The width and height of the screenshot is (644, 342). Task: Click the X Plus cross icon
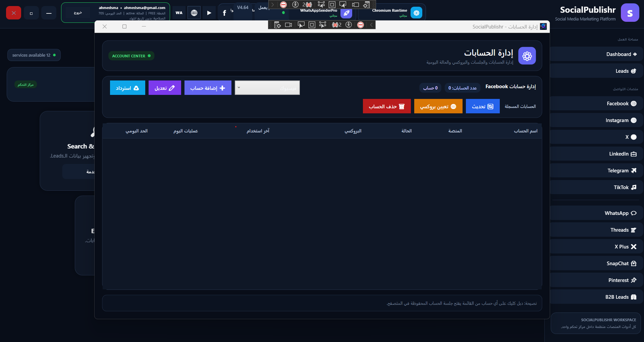click(x=634, y=247)
